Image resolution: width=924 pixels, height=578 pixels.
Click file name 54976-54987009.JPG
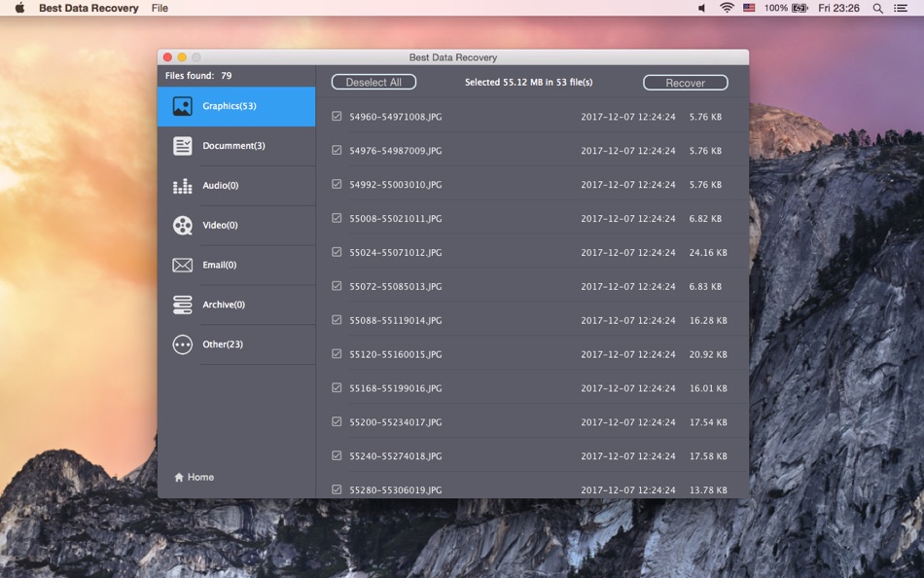point(396,151)
